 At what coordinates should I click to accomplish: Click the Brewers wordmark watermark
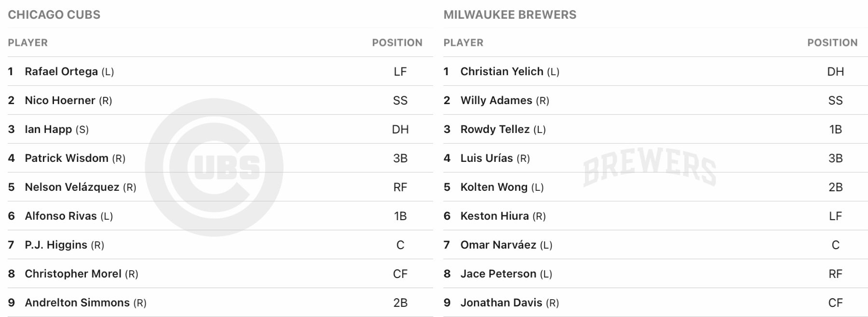click(x=649, y=167)
